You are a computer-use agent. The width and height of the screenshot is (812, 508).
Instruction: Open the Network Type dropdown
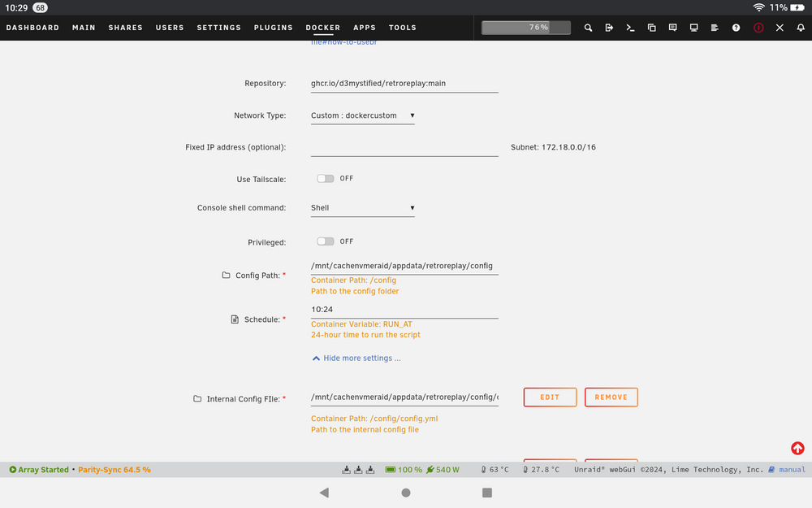pyautogui.click(x=362, y=115)
